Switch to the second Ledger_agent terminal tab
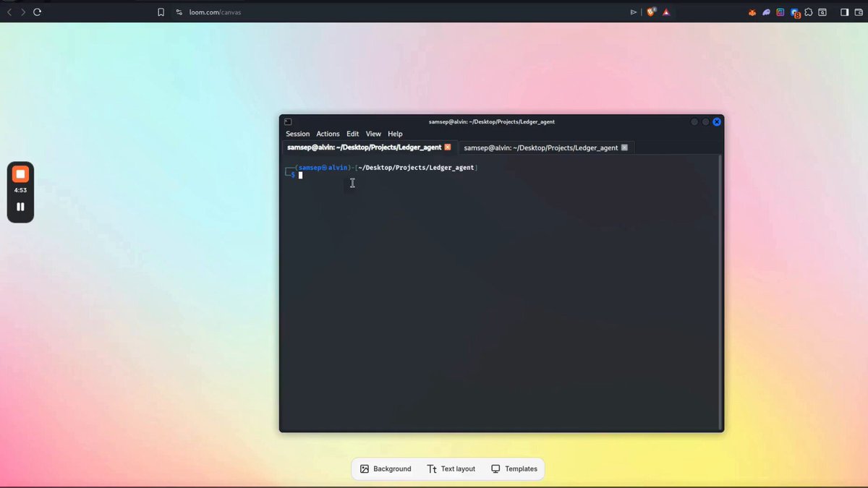 [x=545, y=147]
